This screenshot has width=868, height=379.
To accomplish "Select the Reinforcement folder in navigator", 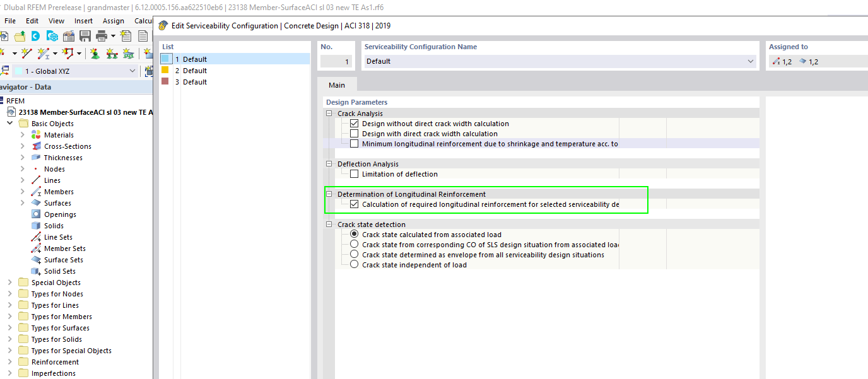I will click(55, 362).
